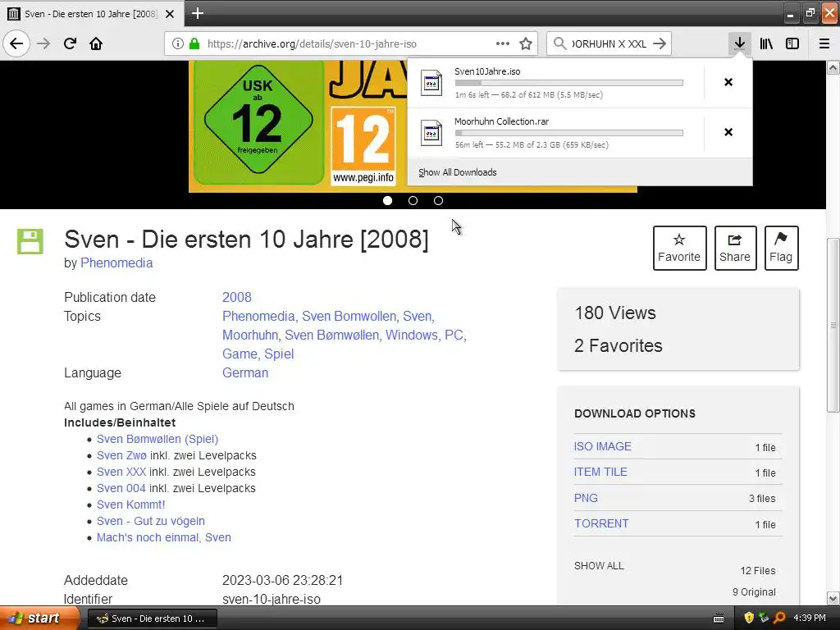The image size is (840, 630).
Task: Open the Firefox home page
Action: tap(96, 43)
